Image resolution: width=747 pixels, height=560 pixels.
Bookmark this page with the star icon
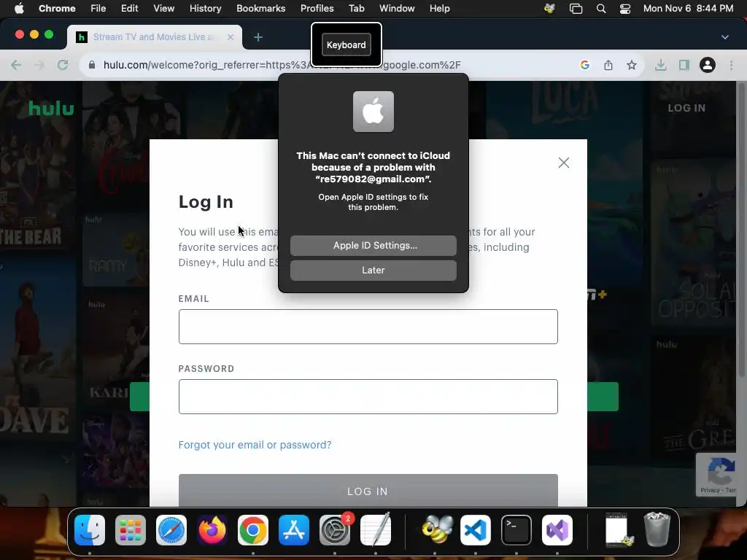click(632, 65)
